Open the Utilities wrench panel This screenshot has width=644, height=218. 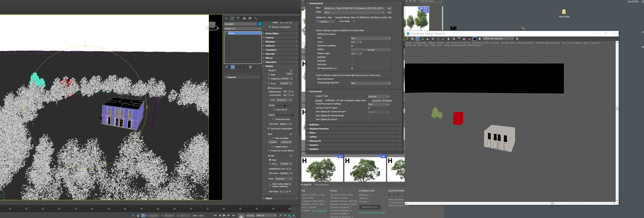[x=256, y=19]
